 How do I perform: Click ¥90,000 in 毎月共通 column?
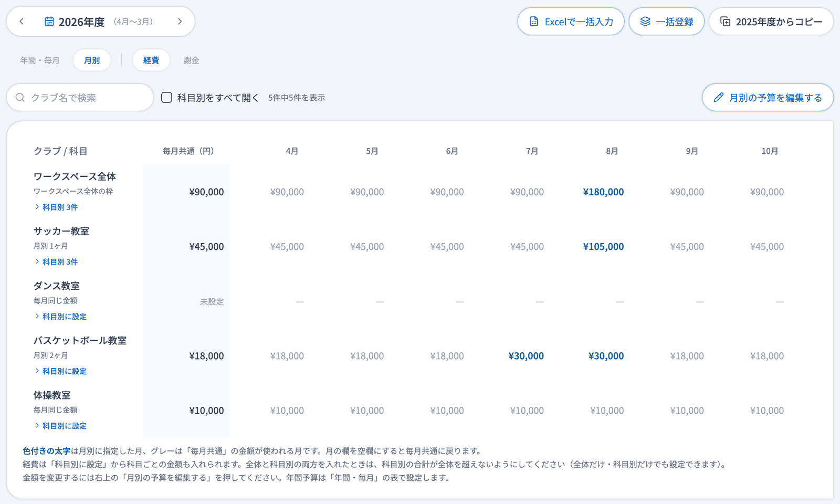coord(206,192)
